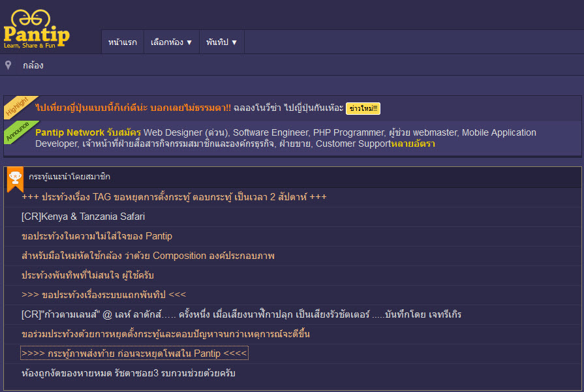
Task: Open the ประท้วงพันทิพที่ไม่สนใจ ผู้ใช้ครับ topic
Action: (87, 275)
